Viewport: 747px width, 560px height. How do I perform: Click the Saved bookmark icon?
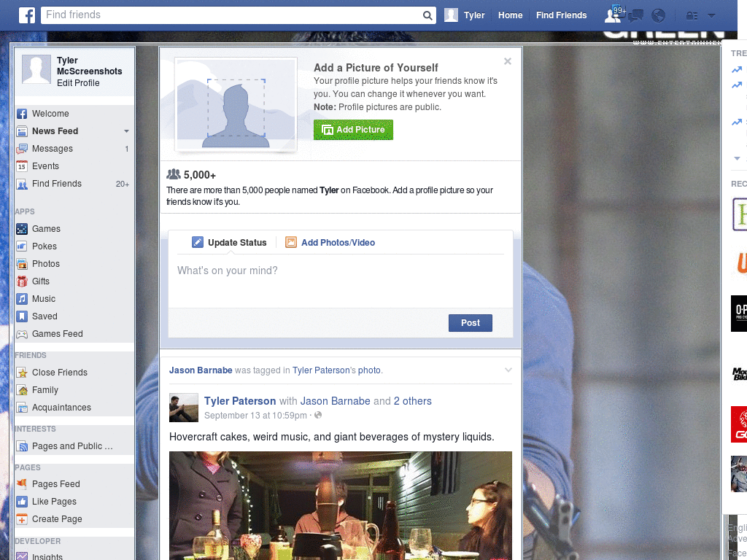22,316
